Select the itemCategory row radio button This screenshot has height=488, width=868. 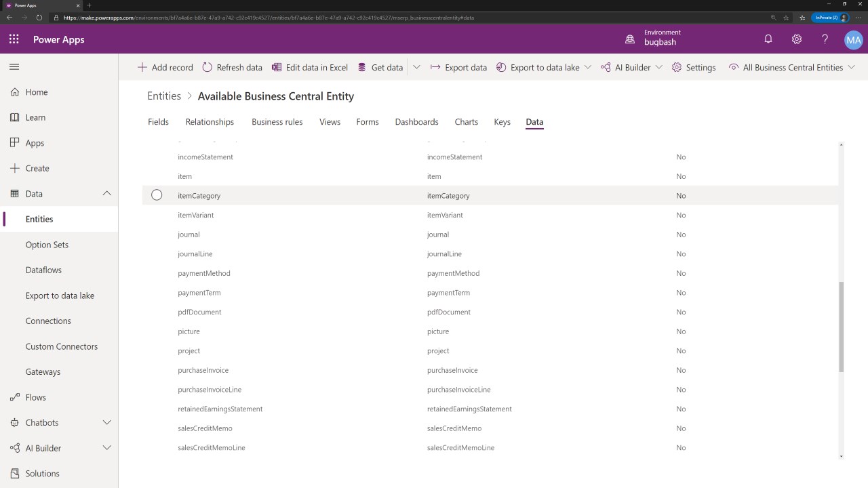(157, 195)
